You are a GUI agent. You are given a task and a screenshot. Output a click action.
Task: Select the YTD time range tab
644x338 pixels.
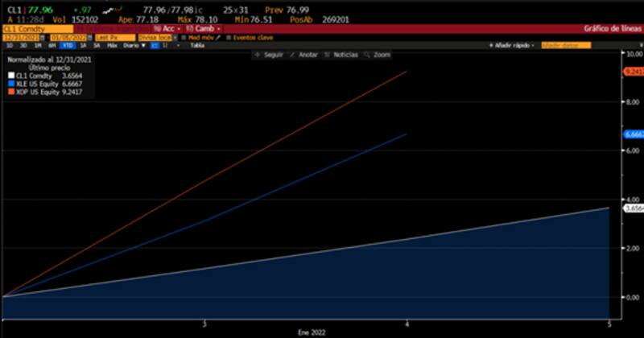68,46
